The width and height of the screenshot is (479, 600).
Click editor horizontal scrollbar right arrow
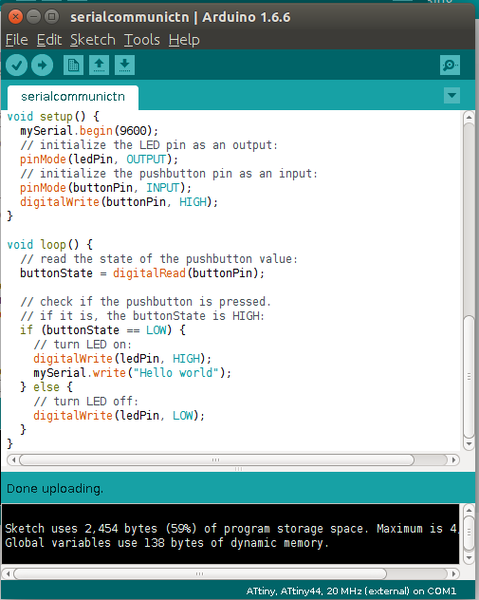[454, 460]
